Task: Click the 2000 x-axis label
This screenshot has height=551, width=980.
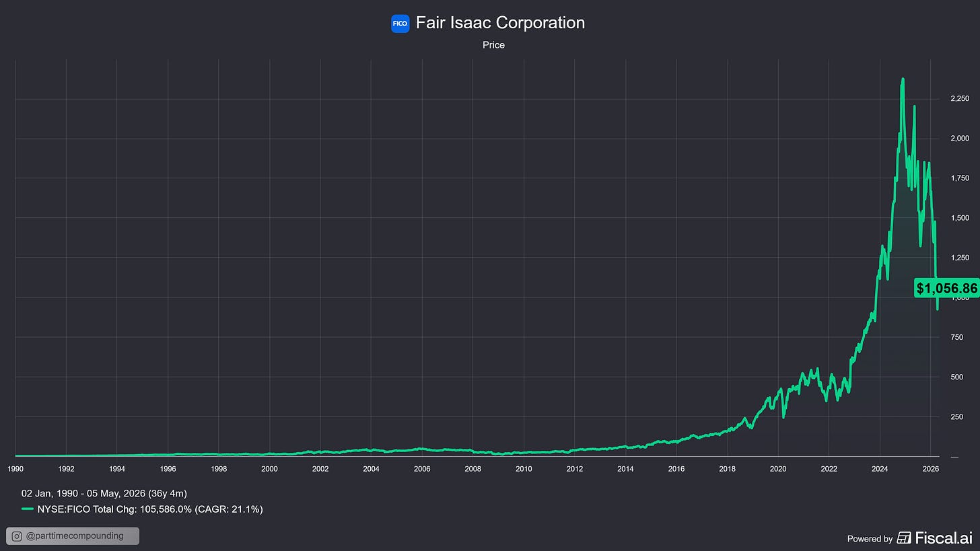Action: tap(269, 468)
